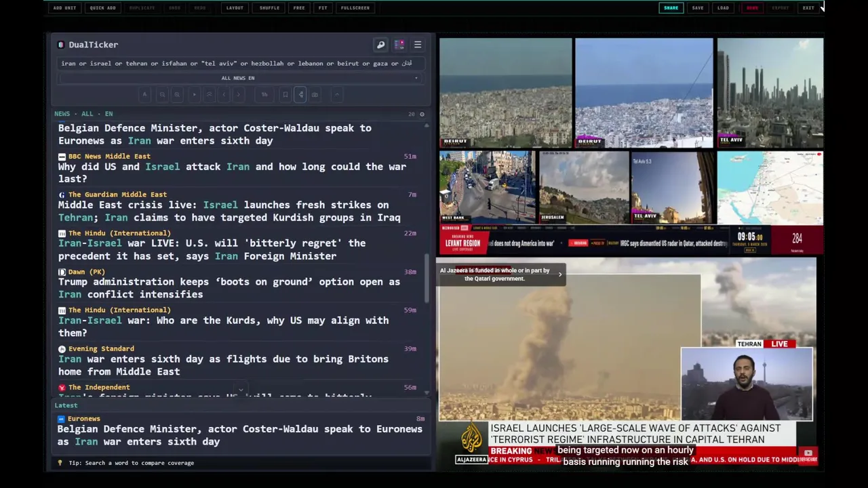The width and height of the screenshot is (868, 488).
Task: Click the FREE layout option
Action: (299, 8)
